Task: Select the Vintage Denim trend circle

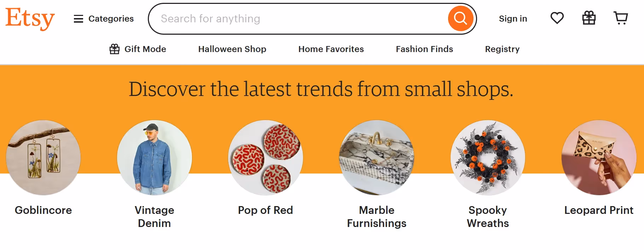Action: pos(154,158)
